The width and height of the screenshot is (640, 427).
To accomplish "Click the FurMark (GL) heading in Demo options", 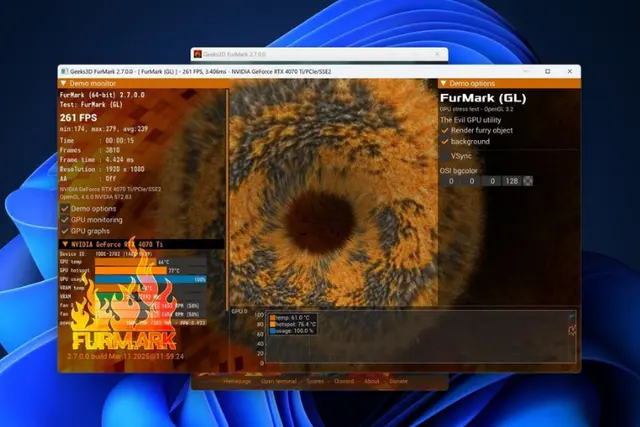I will (483, 98).
